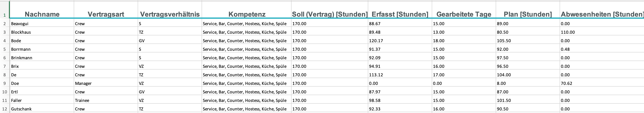This screenshot has width=644, height=113.
Task: Click row number 12 header
Action: (4, 109)
